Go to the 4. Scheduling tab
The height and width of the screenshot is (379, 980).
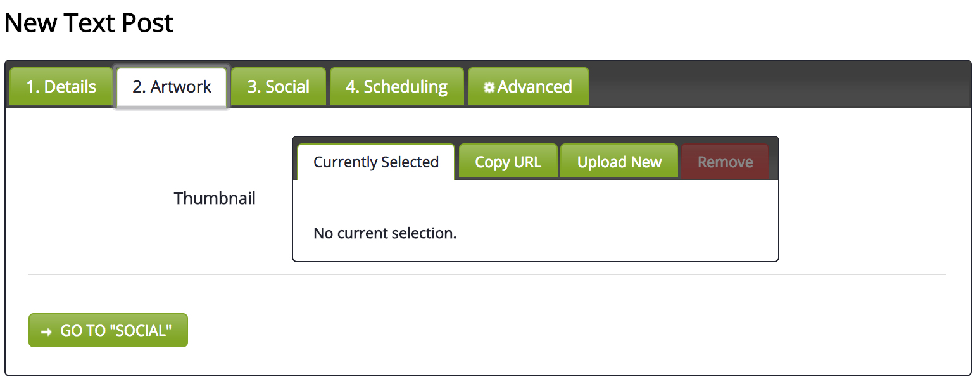coord(396,87)
